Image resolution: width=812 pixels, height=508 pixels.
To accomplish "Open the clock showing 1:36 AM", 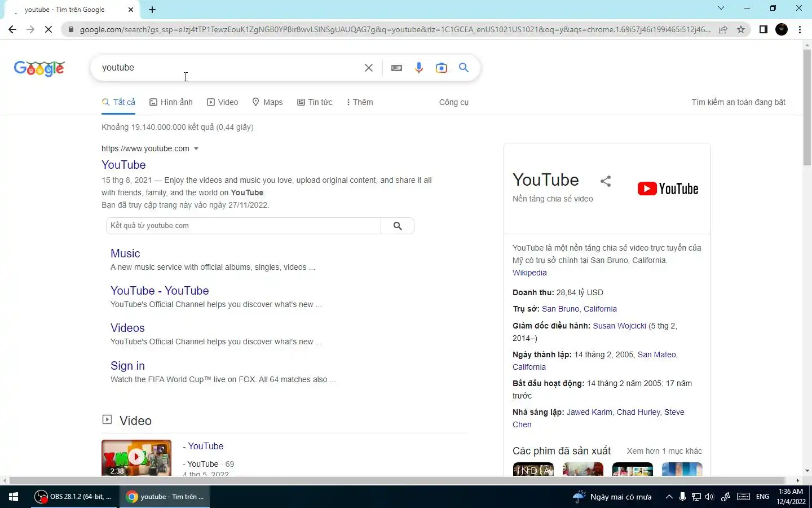I will [x=791, y=497].
